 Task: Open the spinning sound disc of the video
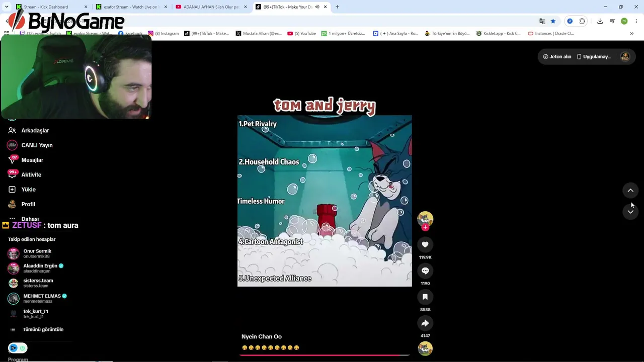coord(425,348)
